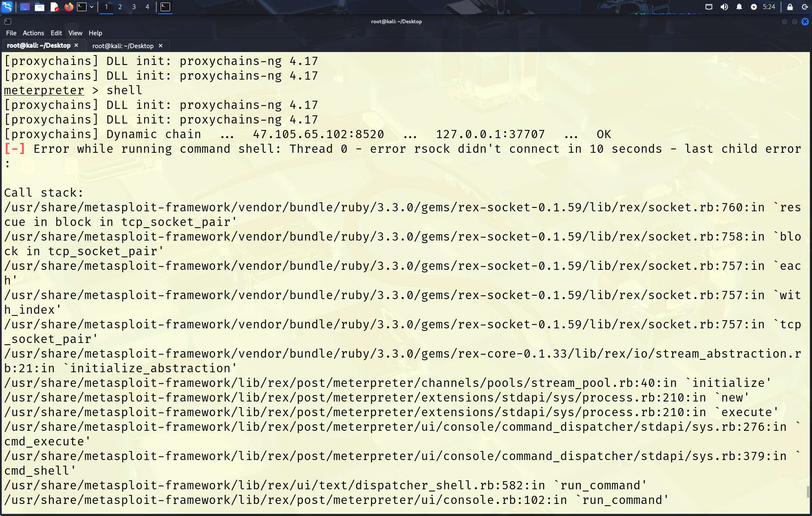The height and width of the screenshot is (516, 812).
Task: Click the show desktop icon in panel
Action: click(x=25, y=7)
